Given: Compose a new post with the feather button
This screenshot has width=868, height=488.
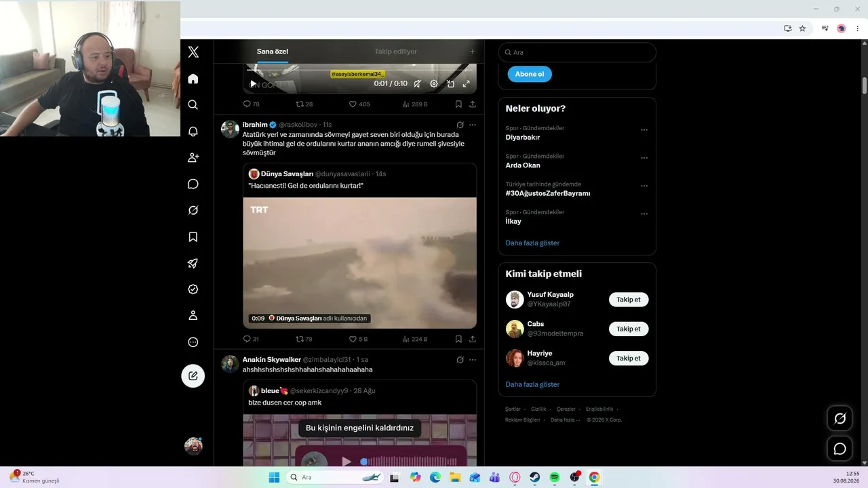Looking at the screenshot, I should tap(193, 375).
